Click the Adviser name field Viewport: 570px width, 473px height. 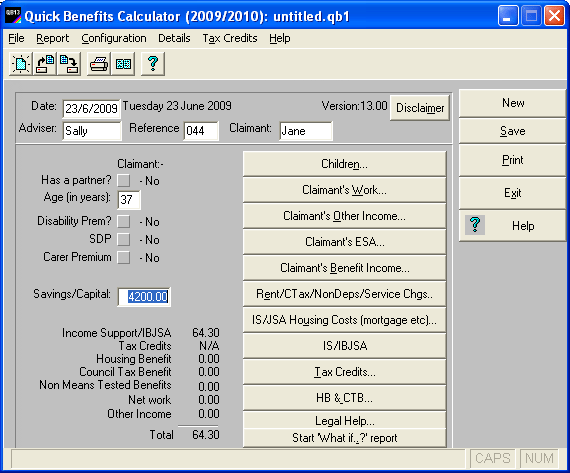(x=92, y=131)
